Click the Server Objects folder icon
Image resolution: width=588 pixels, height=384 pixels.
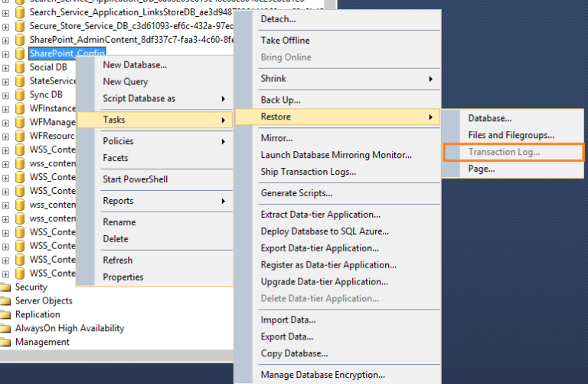(x=5, y=301)
